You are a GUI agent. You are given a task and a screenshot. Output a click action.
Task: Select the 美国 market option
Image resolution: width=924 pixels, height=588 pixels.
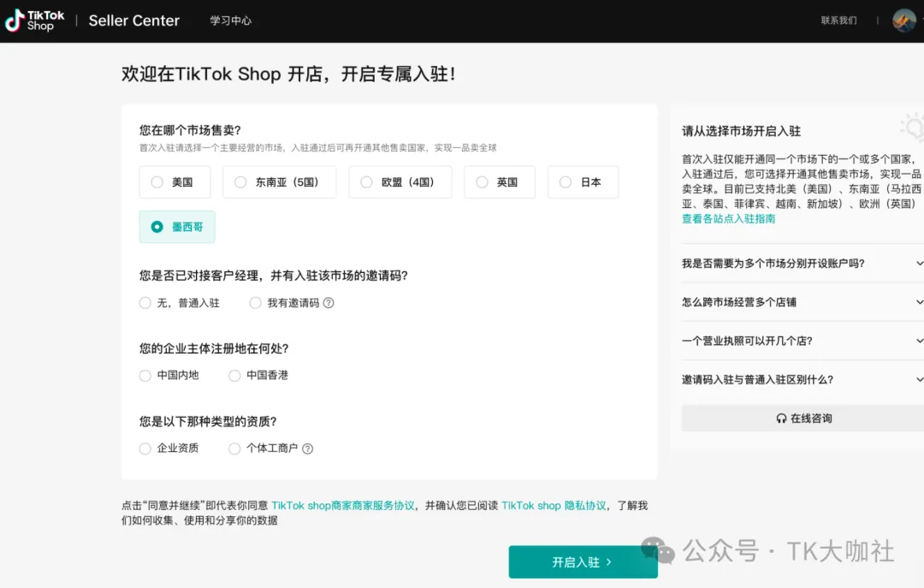click(x=175, y=182)
